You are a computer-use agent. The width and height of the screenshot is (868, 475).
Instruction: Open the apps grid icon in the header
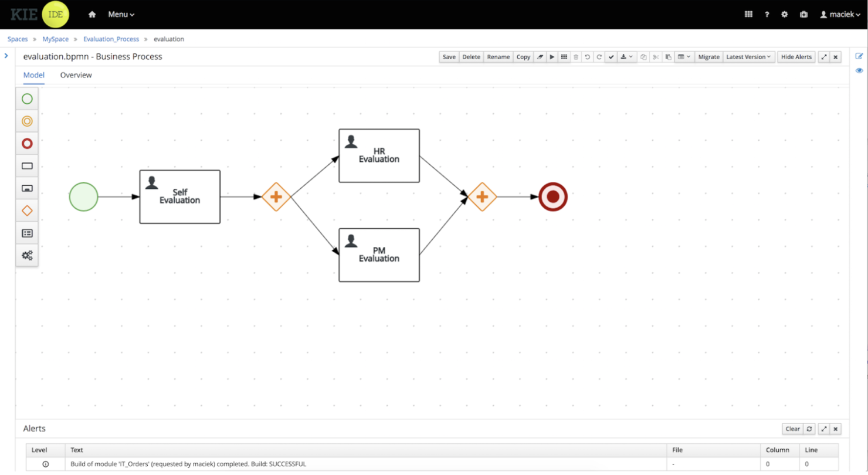(x=748, y=14)
